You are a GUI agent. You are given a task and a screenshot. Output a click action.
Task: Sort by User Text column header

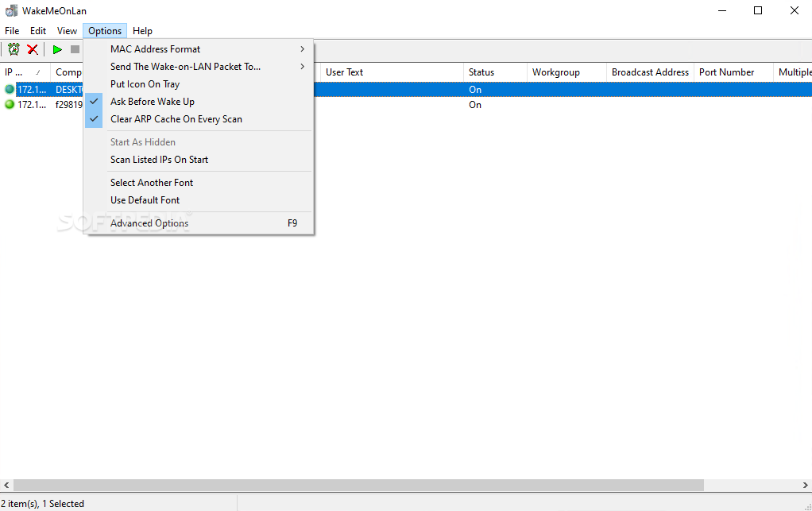coord(392,72)
